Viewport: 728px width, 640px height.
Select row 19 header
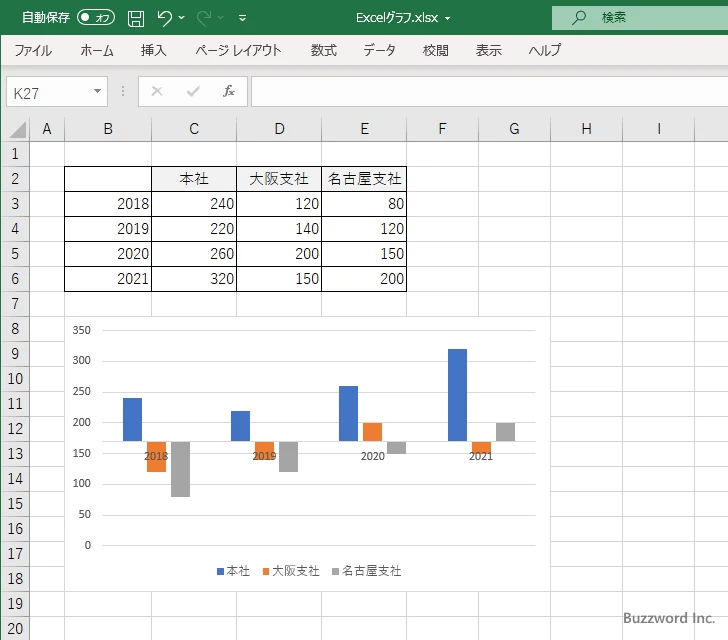(x=15, y=603)
